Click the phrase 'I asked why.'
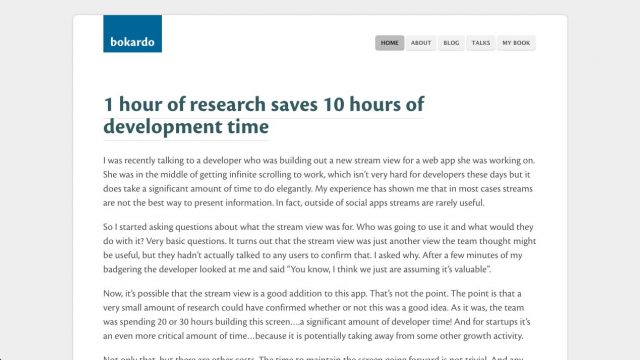Image resolution: width=640 pixels, height=360 pixels. [x=397, y=256]
